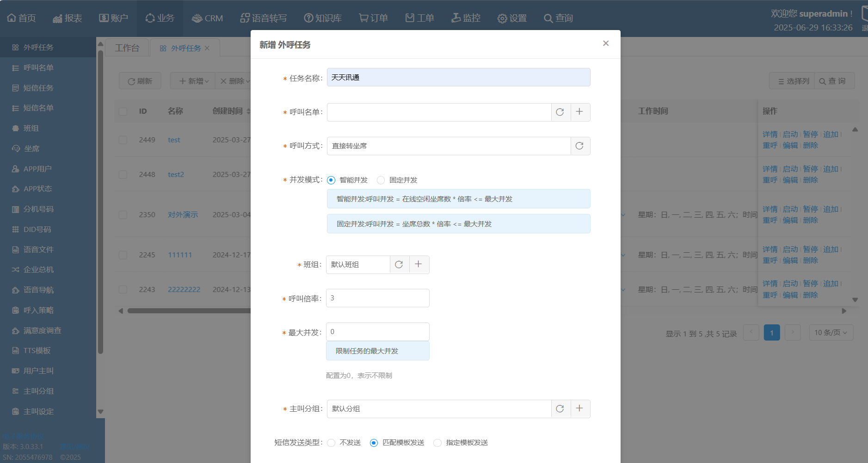
Task: Select 固定并发 radio option
Action: pos(381,180)
